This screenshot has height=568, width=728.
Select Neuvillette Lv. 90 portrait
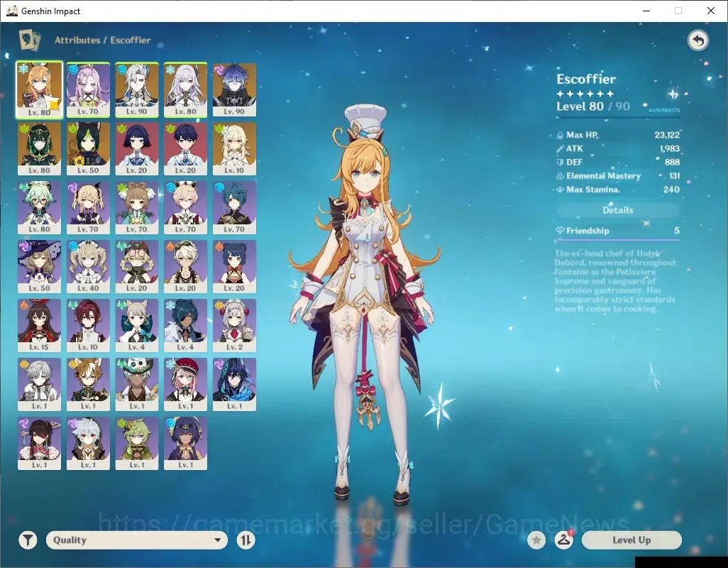pos(137,89)
